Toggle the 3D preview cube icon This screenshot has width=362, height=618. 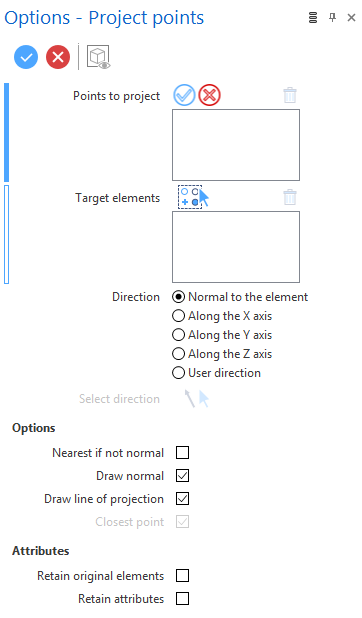pyautogui.click(x=98, y=58)
